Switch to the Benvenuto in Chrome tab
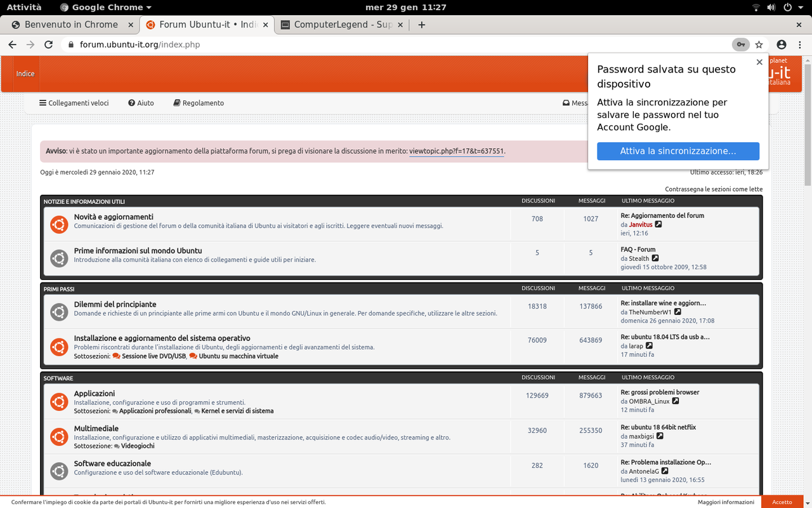The height and width of the screenshot is (508, 812). coord(71,25)
